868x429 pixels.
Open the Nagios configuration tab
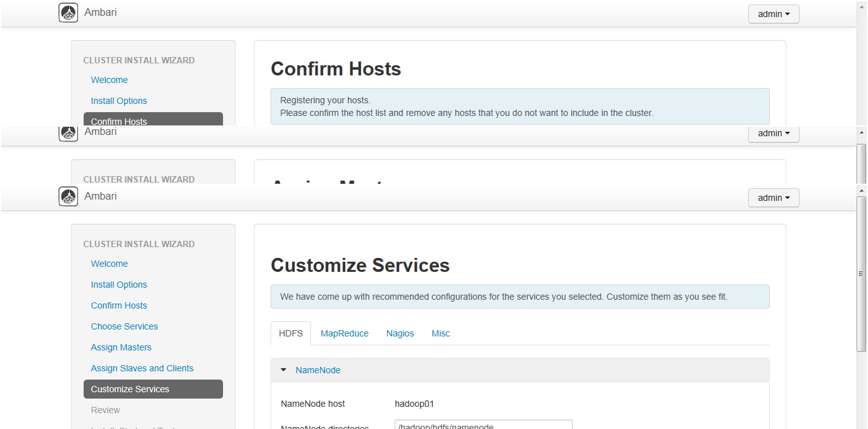(400, 333)
